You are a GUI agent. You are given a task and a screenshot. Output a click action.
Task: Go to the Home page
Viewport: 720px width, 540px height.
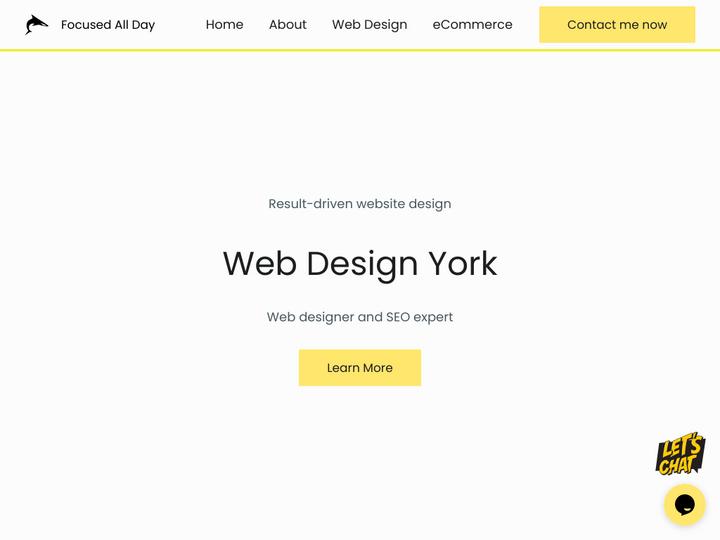[224, 25]
